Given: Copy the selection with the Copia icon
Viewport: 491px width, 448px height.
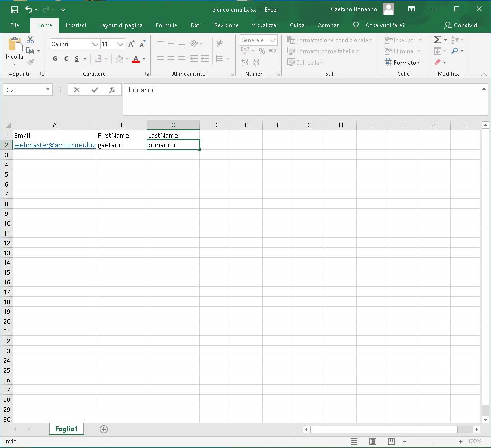Looking at the screenshot, I should pos(30,51).
